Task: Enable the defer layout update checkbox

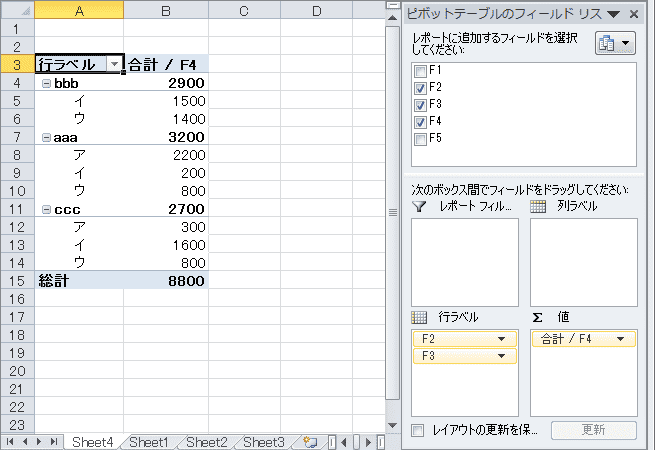Action: [417, 430]
